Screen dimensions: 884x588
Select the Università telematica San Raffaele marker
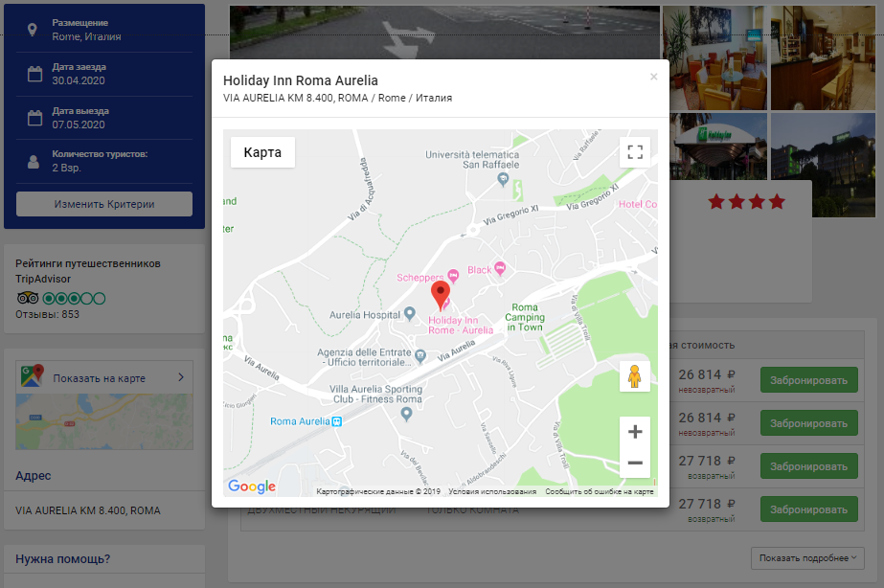[503, 179]
